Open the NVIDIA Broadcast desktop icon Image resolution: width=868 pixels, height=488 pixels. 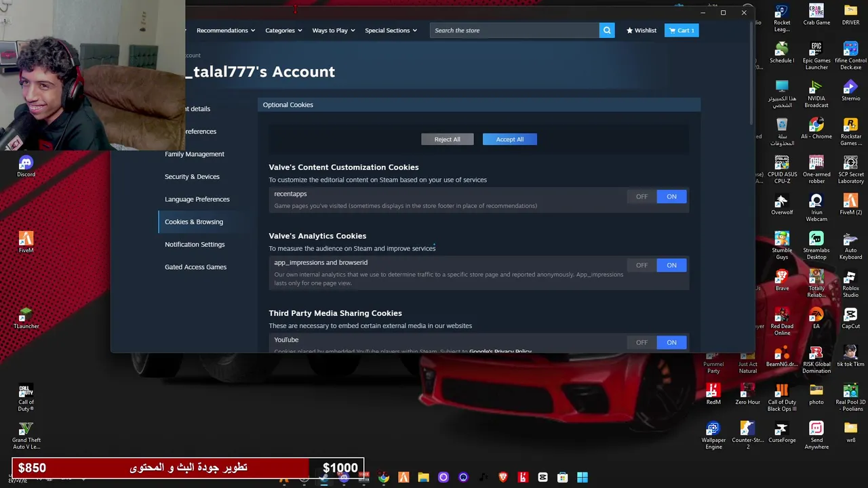click(816, 94)
